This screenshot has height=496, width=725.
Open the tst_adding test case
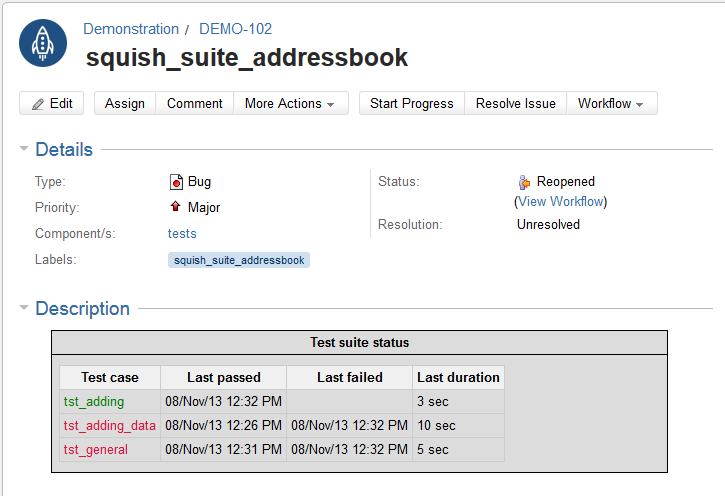click(94, 402)
